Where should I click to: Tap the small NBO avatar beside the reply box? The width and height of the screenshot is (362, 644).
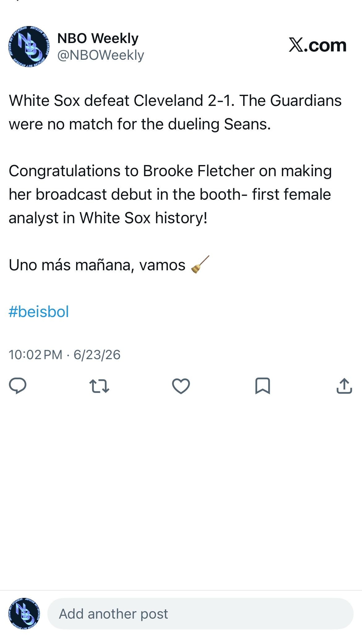pyautogui.click(x=24, y=613)
